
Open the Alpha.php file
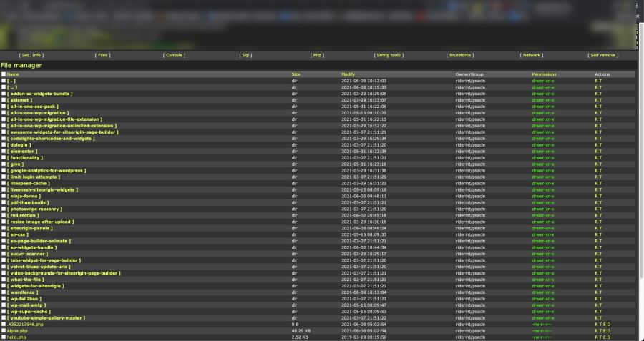click(x=17, y=331)
